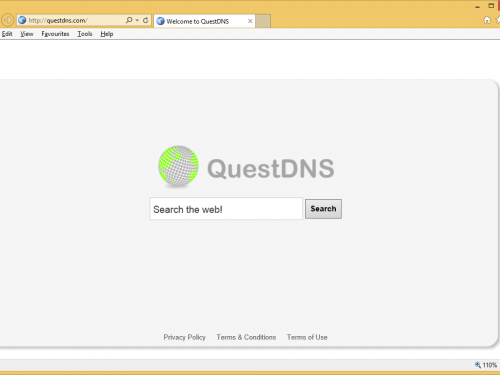Click the Search button
This screenshot has height=375, width=500.
323,209
